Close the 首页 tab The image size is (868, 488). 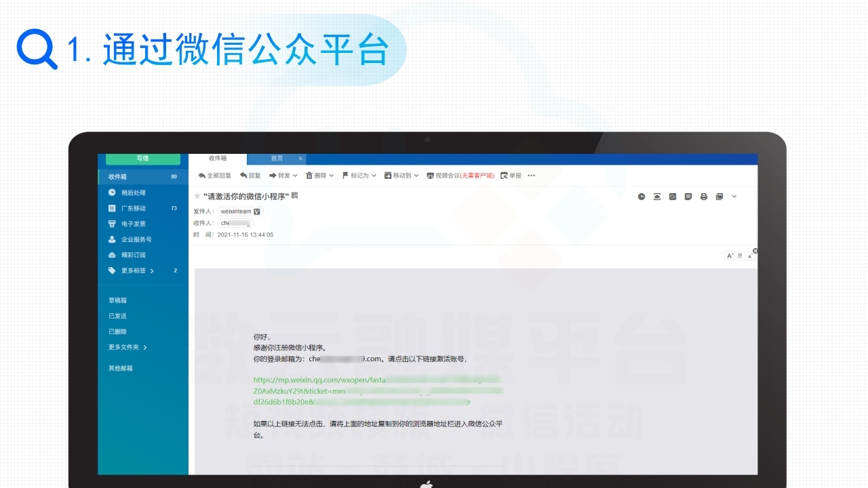301,159
